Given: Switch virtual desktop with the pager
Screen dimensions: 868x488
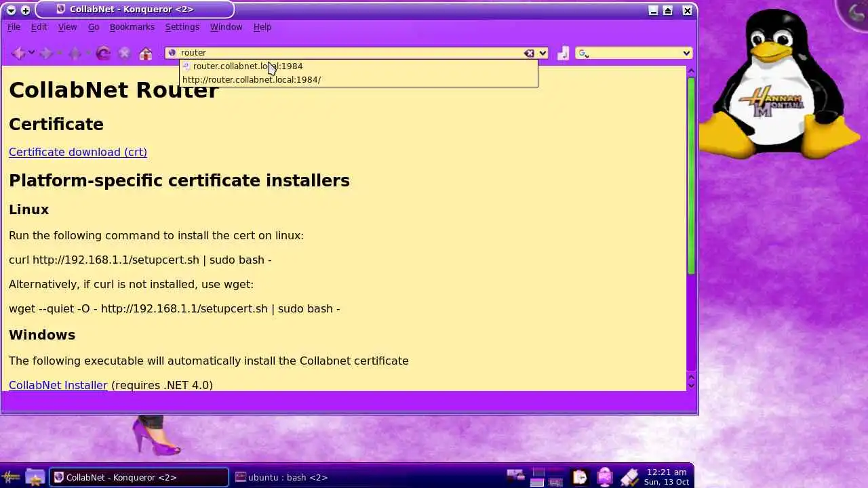Looking at the screenshot, I should pos(547,477).
